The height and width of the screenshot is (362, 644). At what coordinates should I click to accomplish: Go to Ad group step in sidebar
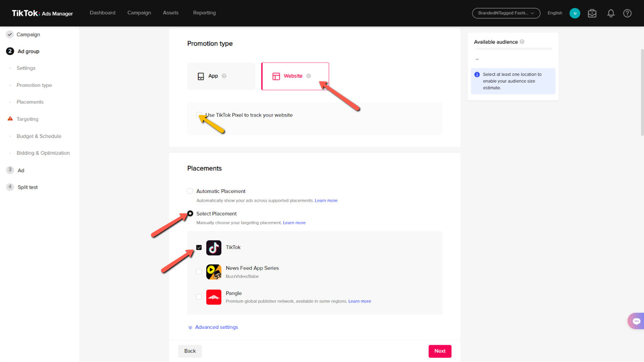(x=29, y=51)
